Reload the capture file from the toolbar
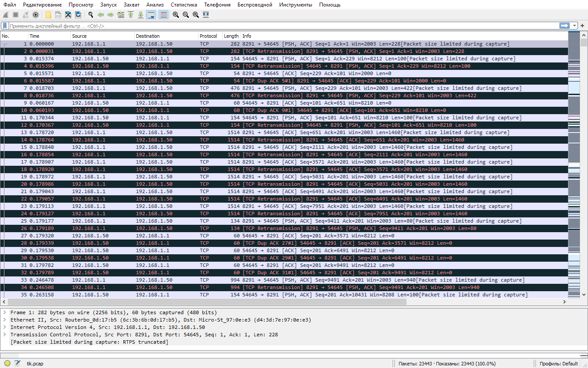 [78, 15]
